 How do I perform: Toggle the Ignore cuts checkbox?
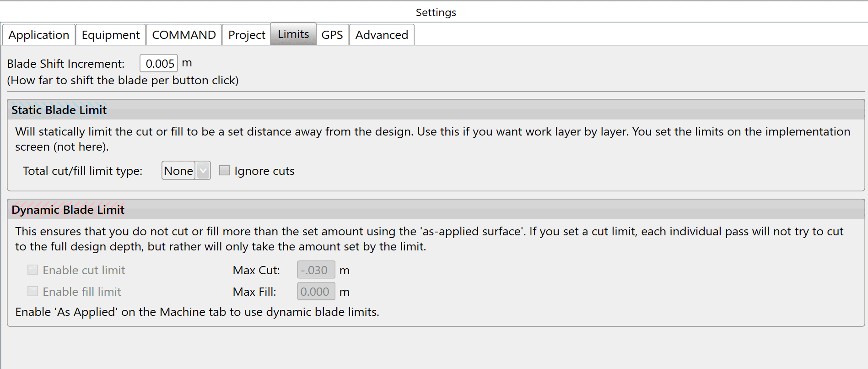pyautogui.click(x=224, y=170)
